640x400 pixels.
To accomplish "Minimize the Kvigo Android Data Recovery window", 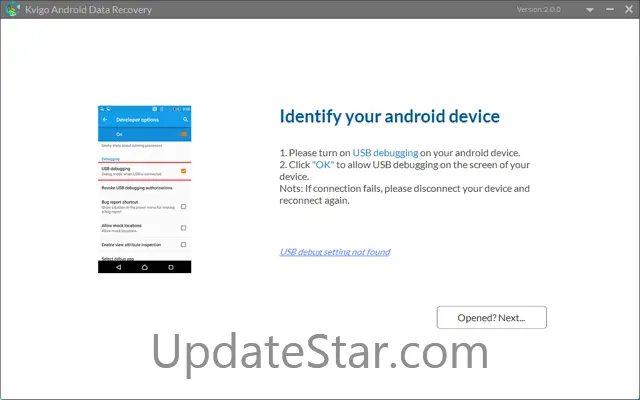I will 610,9.
